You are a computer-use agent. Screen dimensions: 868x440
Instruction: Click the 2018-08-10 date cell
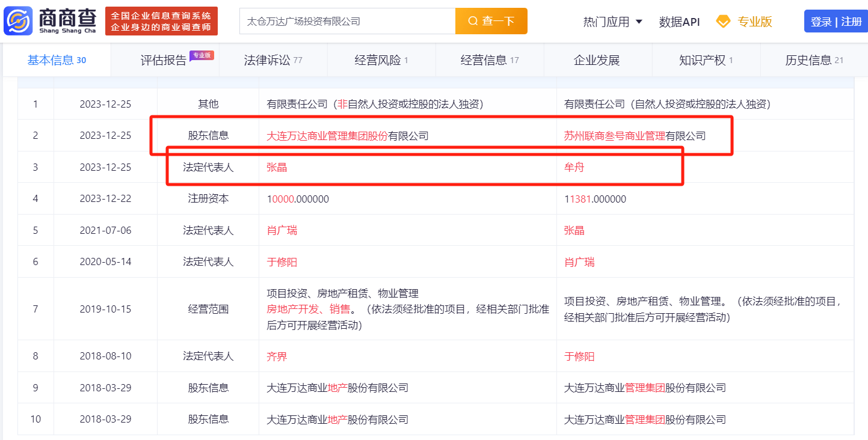[105, 356]
